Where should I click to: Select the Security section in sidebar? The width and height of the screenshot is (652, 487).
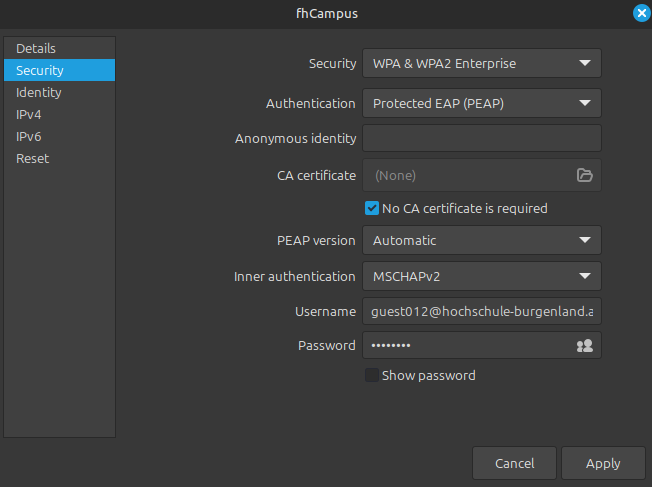[59, 70]
